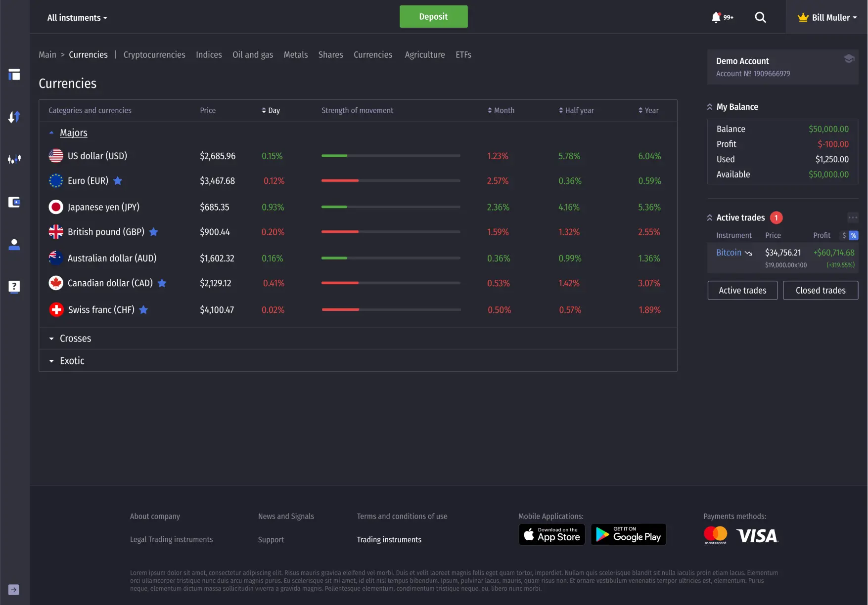
Task: Open the candlestick trading chart sidebar icon
Action: coord(14,160)
